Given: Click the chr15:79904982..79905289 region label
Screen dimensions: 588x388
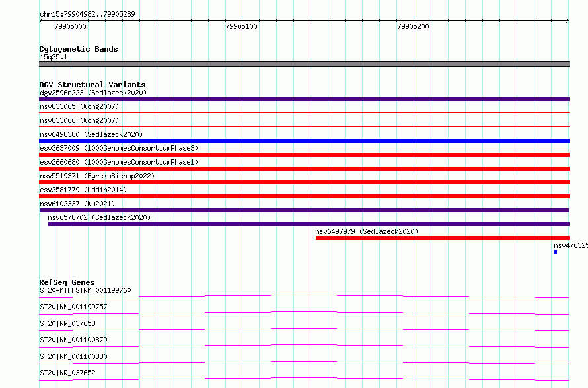Looking at the screenshot, I should [x=87, y=15].
